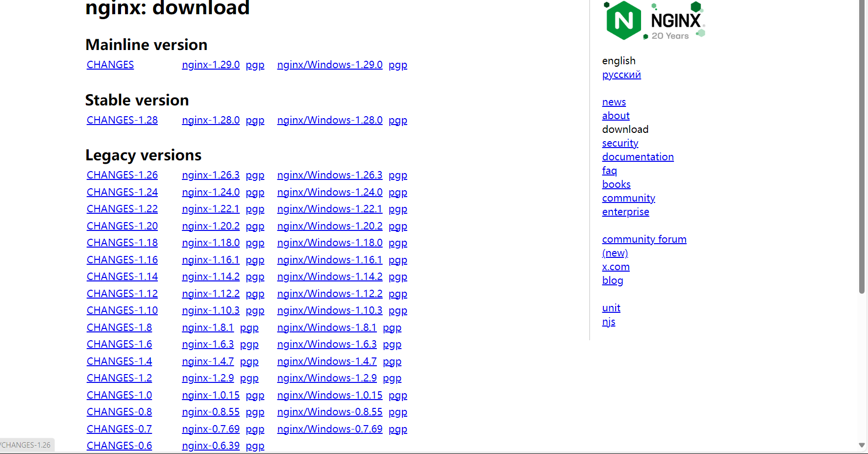Open CHANGES-1.0 changelog

[x=119, y=395]
